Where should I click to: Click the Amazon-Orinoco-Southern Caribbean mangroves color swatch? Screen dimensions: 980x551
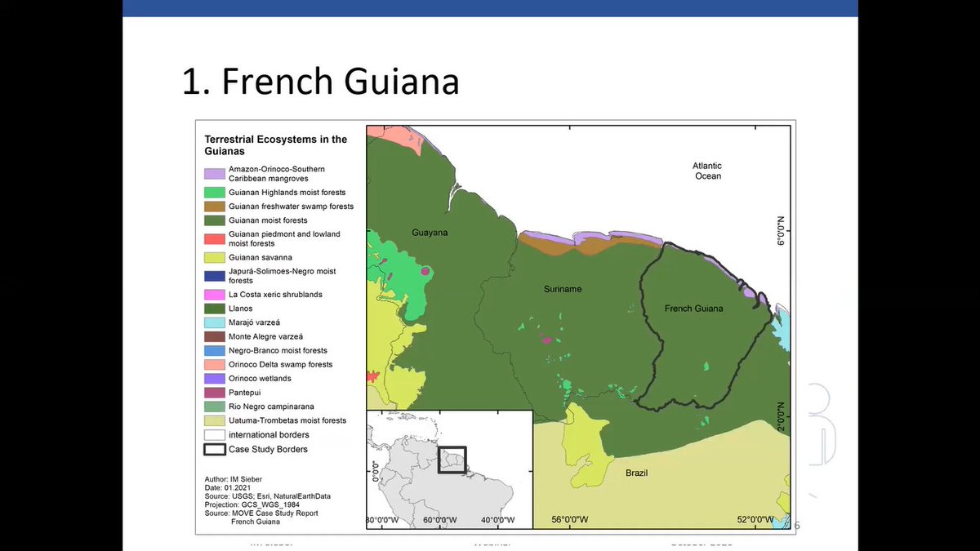[x=215, y=174]
